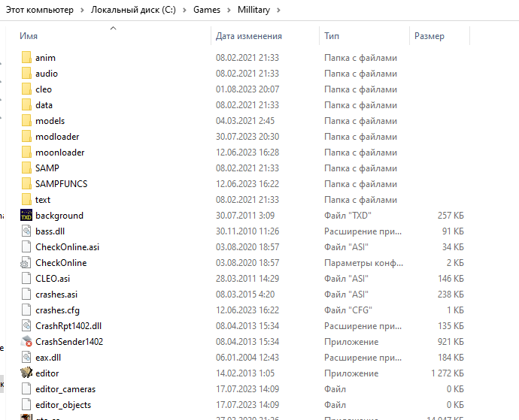The height and width of the screenshot is (420, 519).
Task: Sort by Дата изменения column header
Action: click(x=248, y=36)
